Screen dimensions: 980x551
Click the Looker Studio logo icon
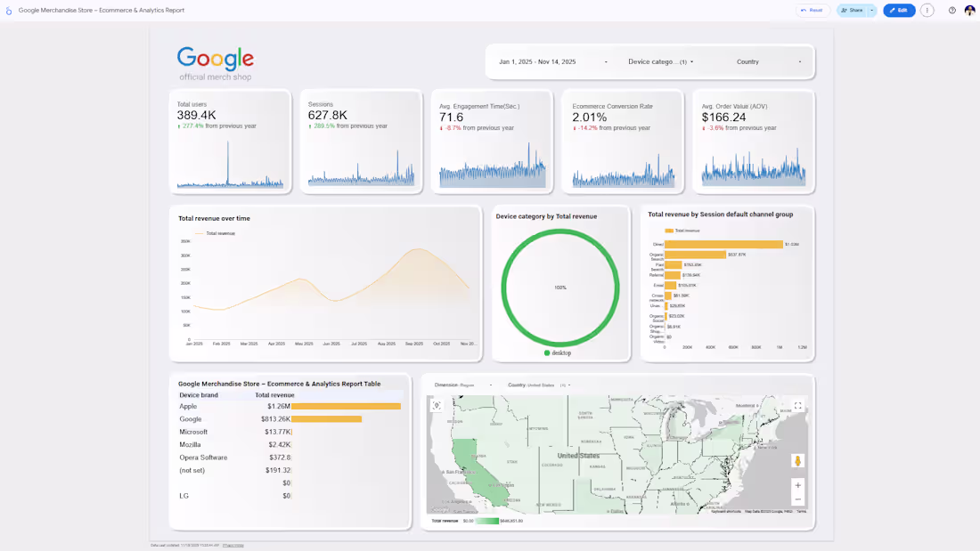pos(9,11)
